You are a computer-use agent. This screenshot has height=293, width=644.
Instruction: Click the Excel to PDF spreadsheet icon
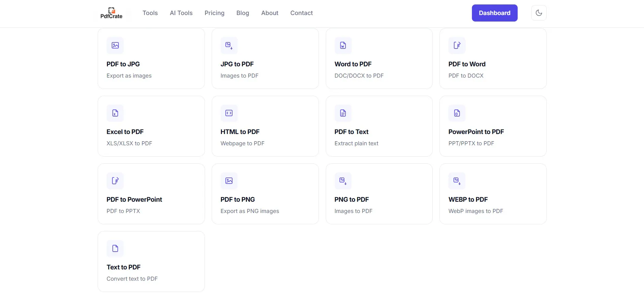[115, 113]
